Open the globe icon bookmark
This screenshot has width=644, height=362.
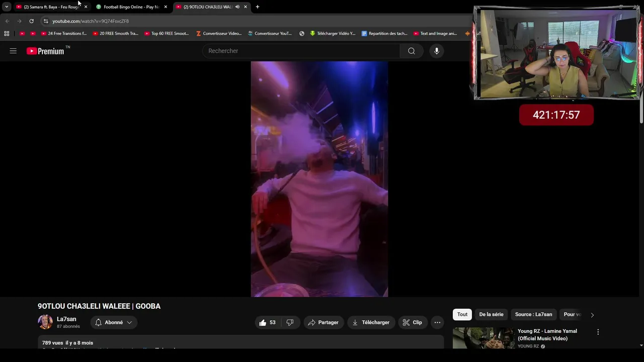pos(302,34)
